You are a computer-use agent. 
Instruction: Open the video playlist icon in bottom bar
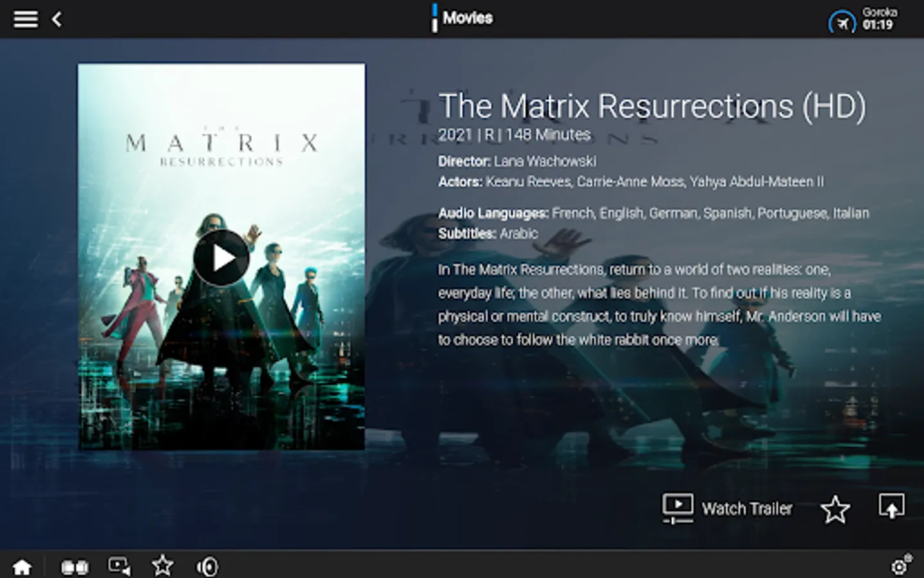tap(119, 566)
